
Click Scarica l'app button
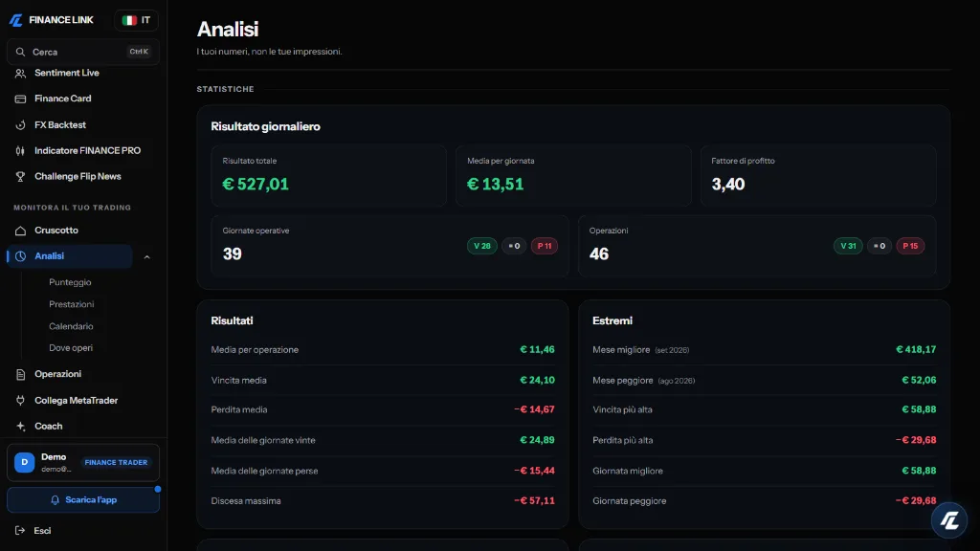(x=83, y=499)
